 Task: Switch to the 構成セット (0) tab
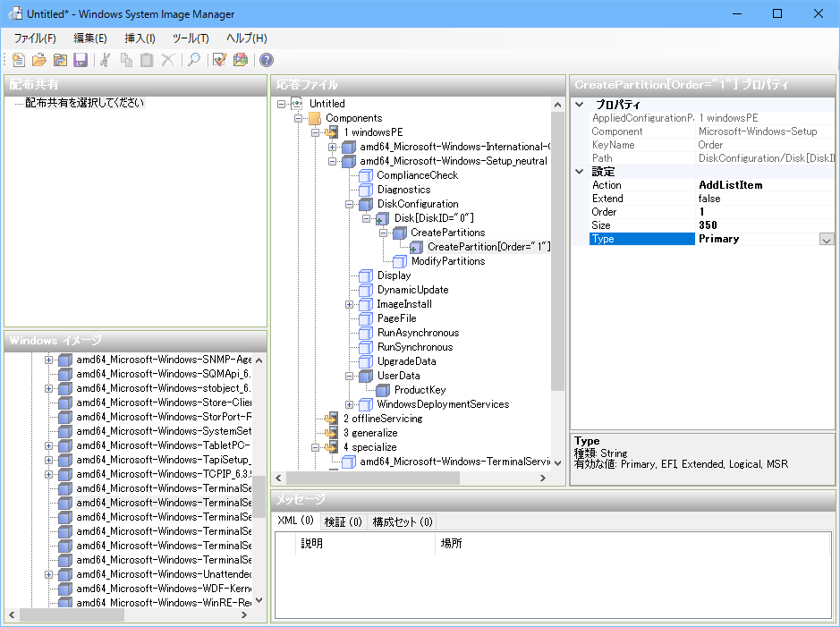point(403,521)
